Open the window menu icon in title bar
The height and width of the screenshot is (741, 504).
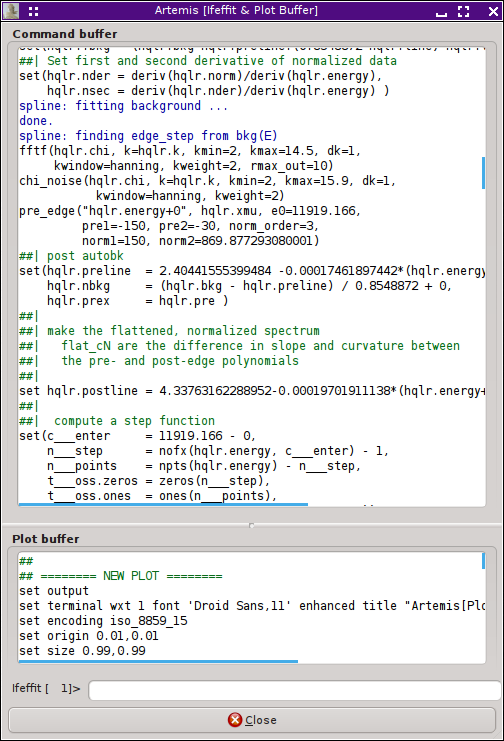(x=33, y=11)
